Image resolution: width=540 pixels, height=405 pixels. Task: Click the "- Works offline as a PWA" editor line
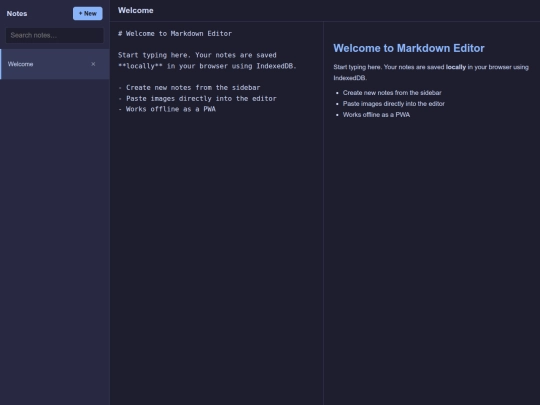[167, 109]
